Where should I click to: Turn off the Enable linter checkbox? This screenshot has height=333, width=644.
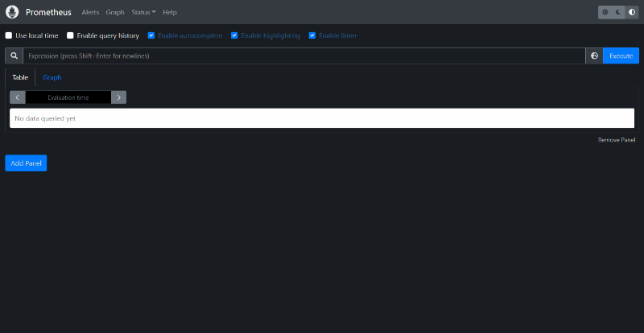point(312,35)
